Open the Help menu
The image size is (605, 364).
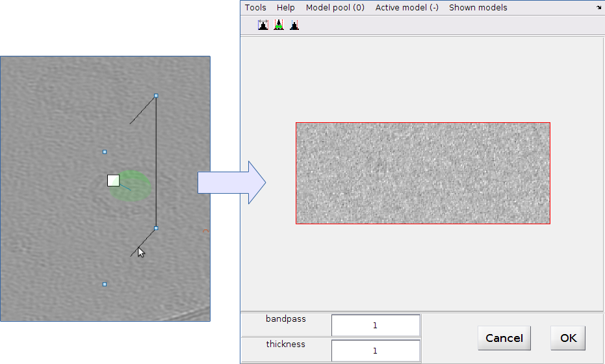[x=285, y=8]
